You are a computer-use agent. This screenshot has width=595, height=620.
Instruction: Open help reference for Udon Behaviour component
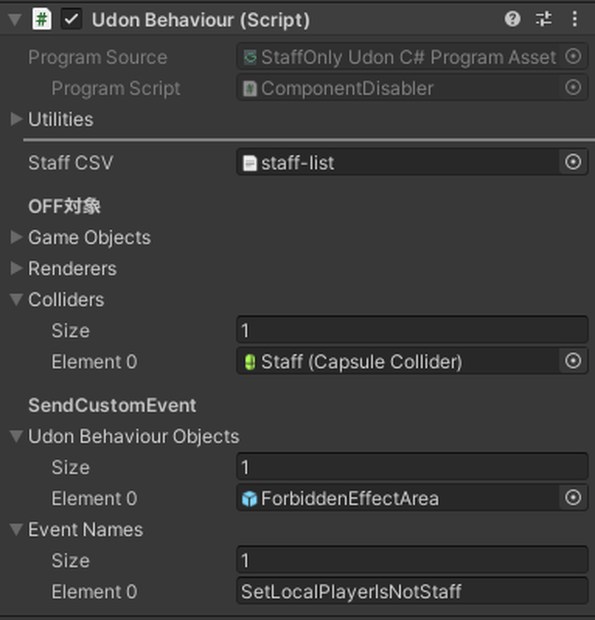click(512, 19)
